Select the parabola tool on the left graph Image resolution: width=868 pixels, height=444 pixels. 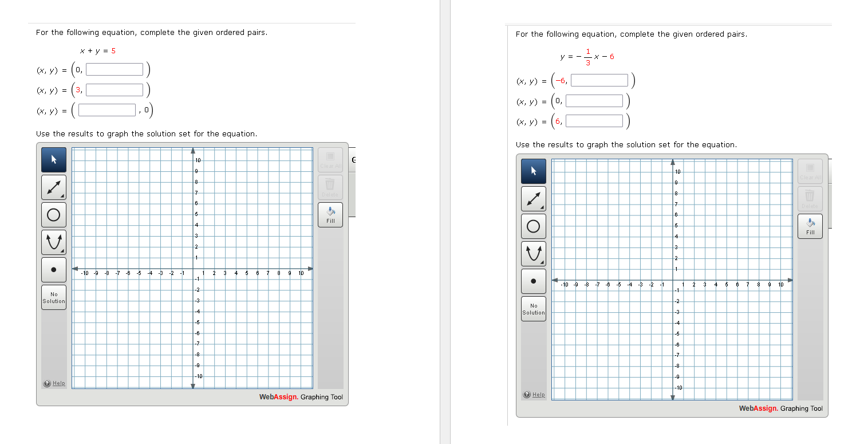(x=53, y=242)
